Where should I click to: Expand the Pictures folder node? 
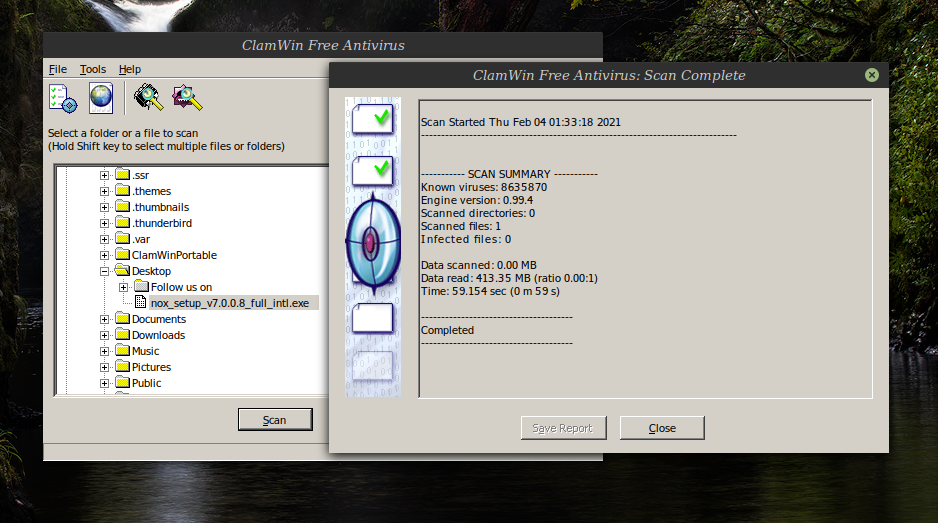coord(104,367)
